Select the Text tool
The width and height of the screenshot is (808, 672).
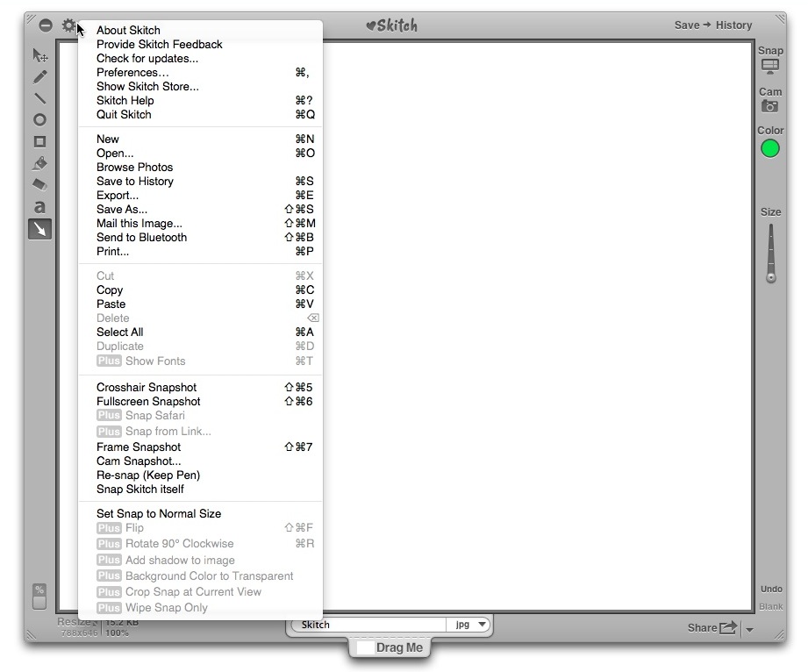pyautogui.click(x=40, y=207)
